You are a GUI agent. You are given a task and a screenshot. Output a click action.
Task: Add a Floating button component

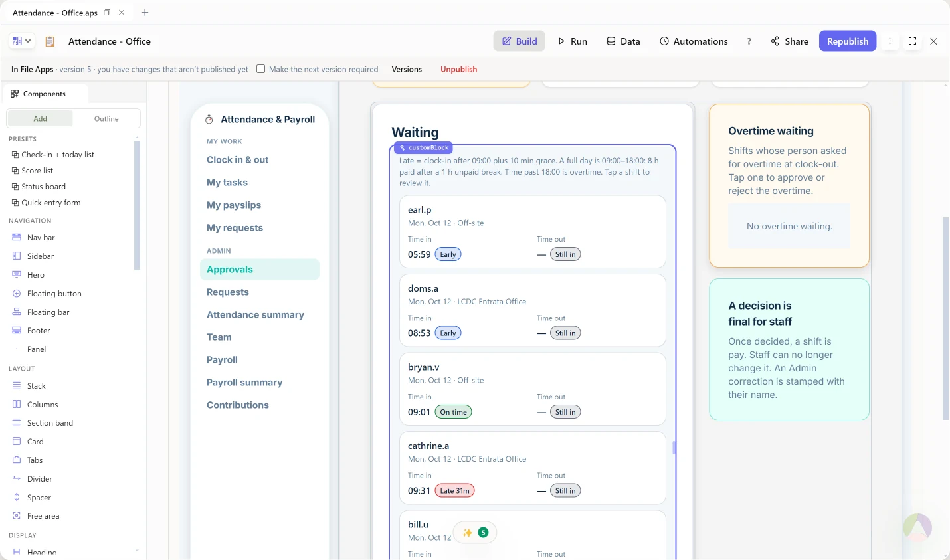47,294
